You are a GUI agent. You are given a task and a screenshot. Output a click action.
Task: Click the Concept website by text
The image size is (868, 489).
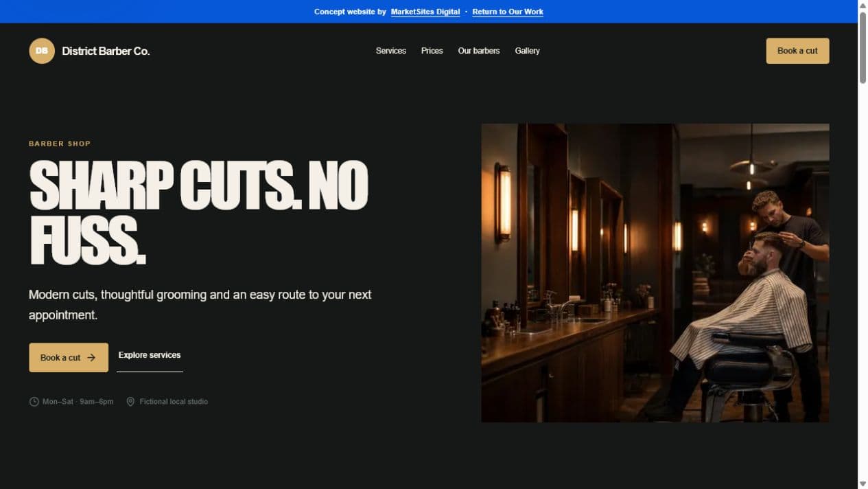pyautogui.click(x=350, y=12)
